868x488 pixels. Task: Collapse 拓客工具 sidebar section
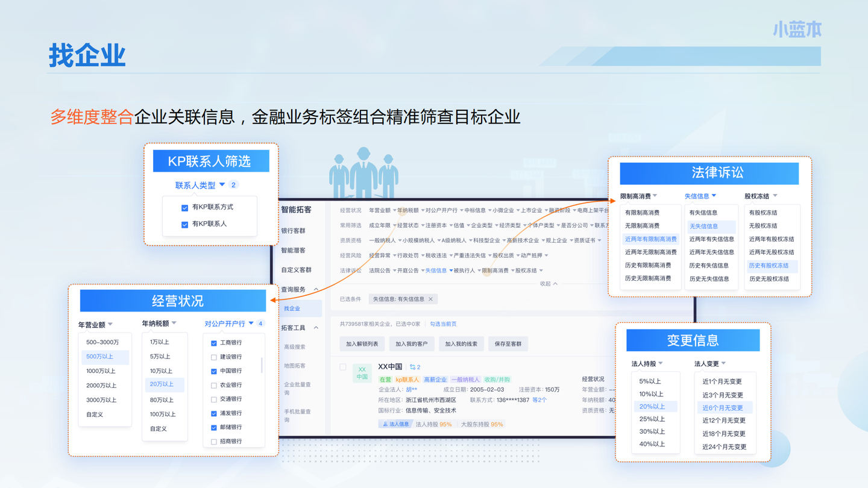[316, 328]
